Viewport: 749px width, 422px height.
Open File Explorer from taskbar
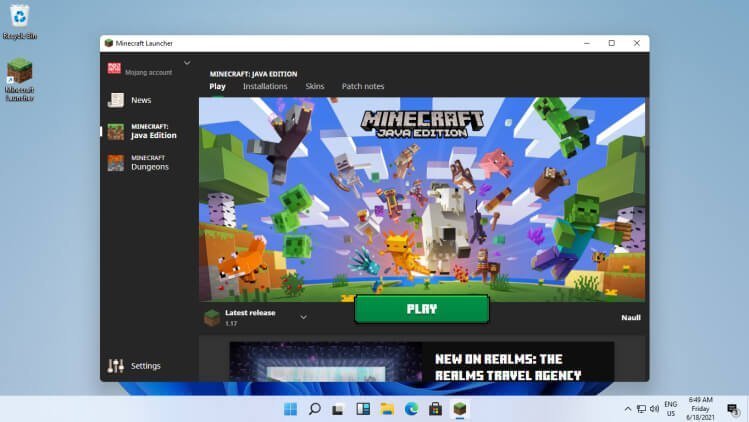pos(387,409)
